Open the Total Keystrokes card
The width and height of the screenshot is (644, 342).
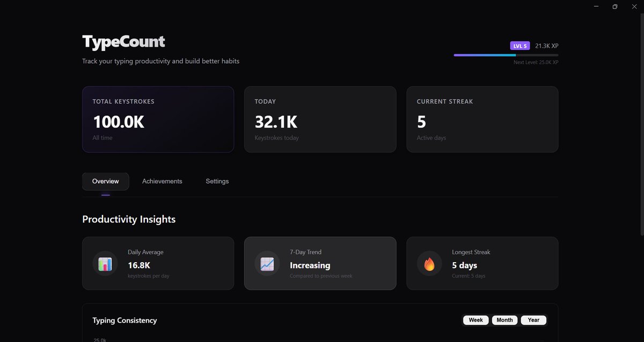click(x=158, y=120)
